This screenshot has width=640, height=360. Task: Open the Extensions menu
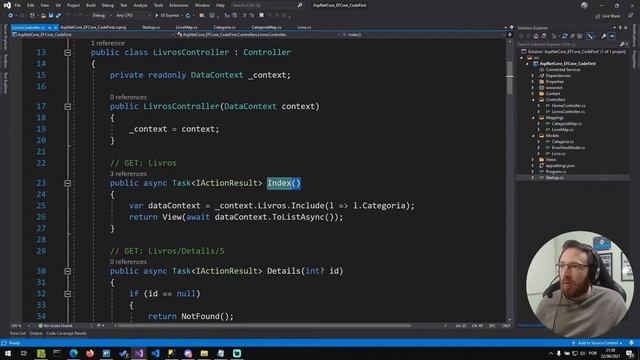179,5
